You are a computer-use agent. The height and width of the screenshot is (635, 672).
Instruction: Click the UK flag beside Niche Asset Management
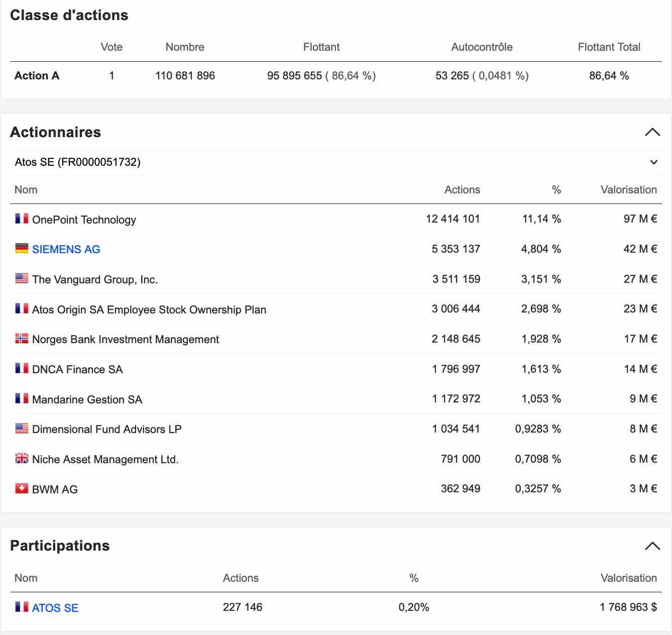tap(22, 458)
